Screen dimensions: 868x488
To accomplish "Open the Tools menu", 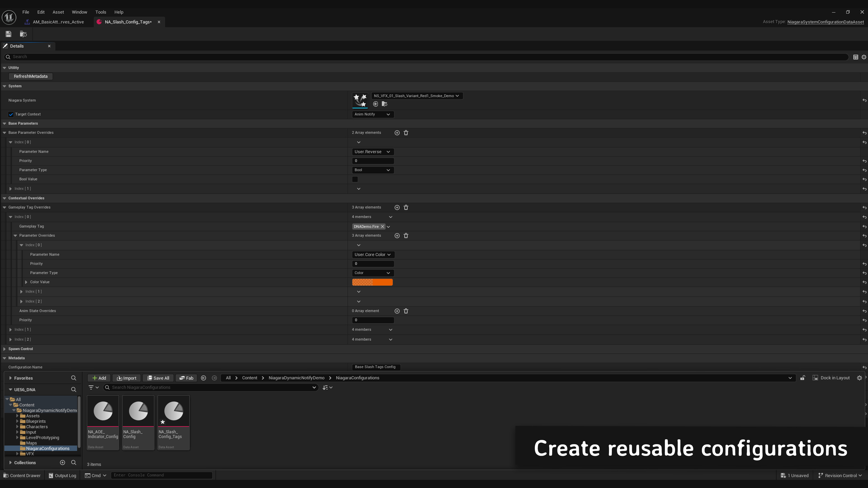I will [100, 12].
